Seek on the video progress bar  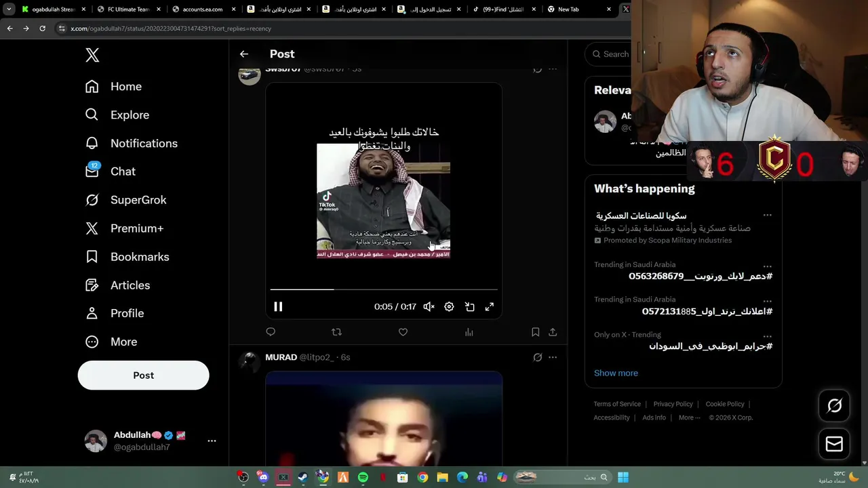point(384,289)
